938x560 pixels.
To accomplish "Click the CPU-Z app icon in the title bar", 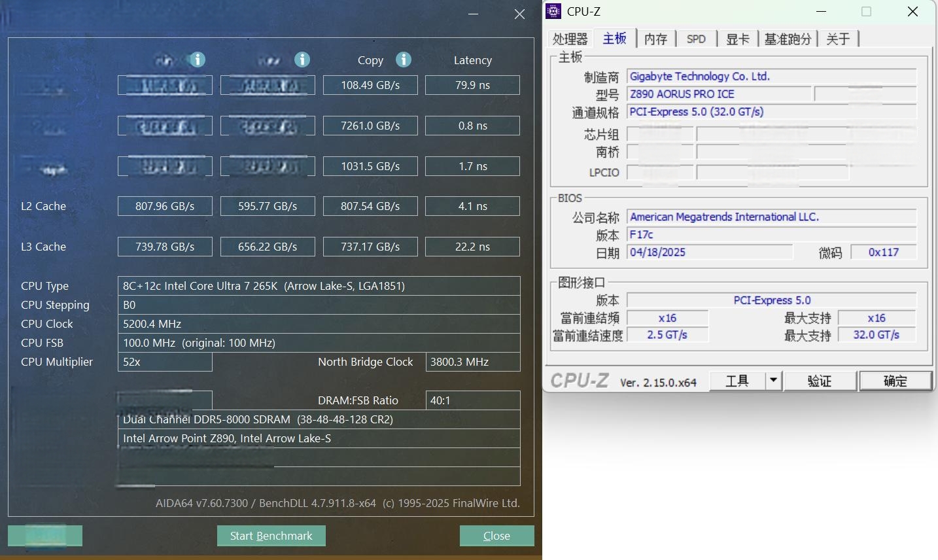I will click(553, 11).
